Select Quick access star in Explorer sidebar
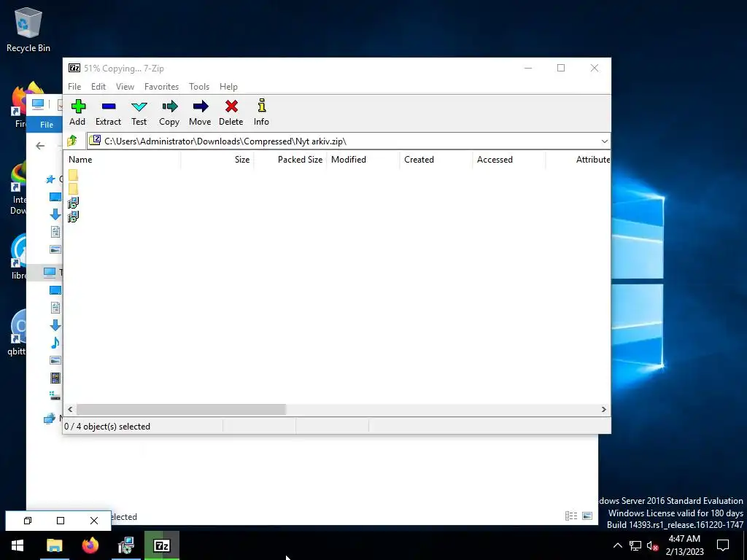 [50, 179]
